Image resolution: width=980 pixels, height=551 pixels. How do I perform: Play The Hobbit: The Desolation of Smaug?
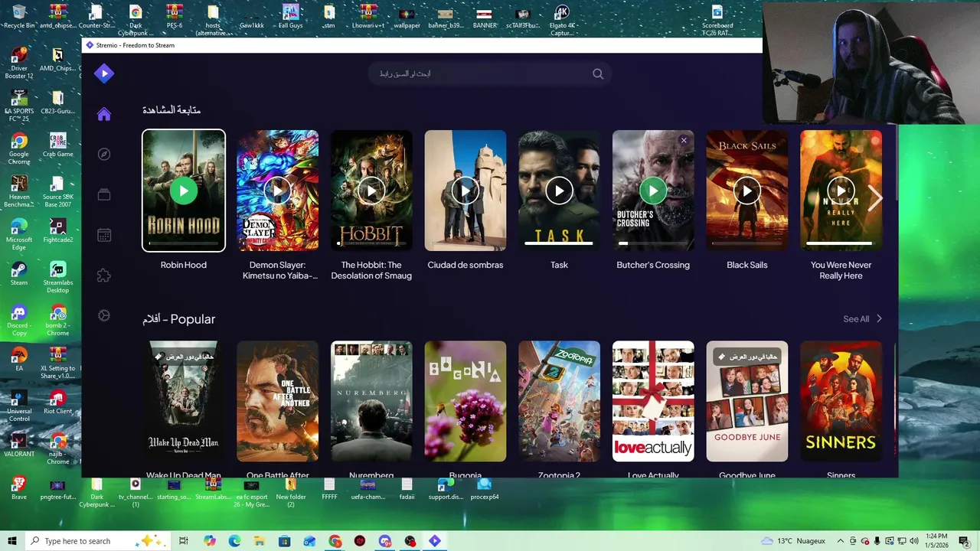(x=371, y=191)
